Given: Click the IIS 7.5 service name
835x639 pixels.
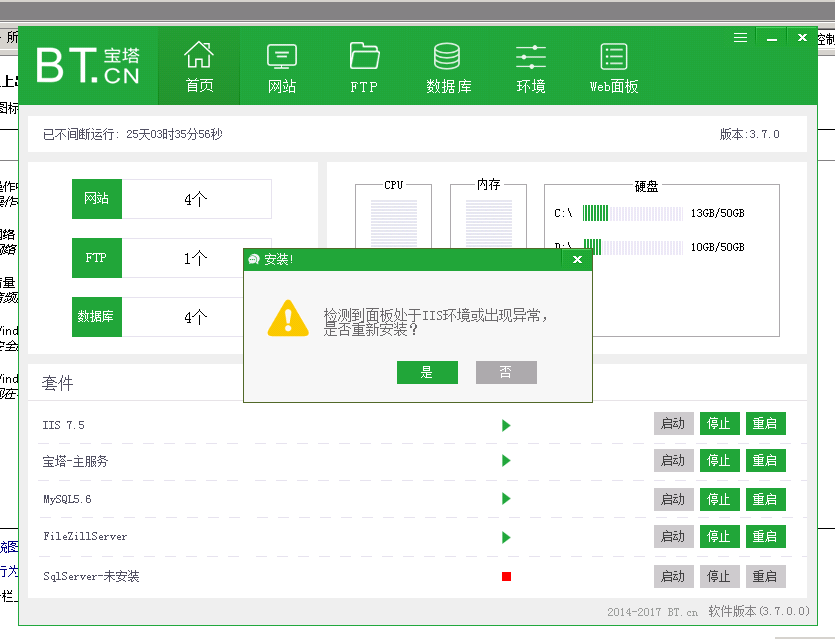Looking at the screenshot, I should pyautogui.click(x=63, y=425).
